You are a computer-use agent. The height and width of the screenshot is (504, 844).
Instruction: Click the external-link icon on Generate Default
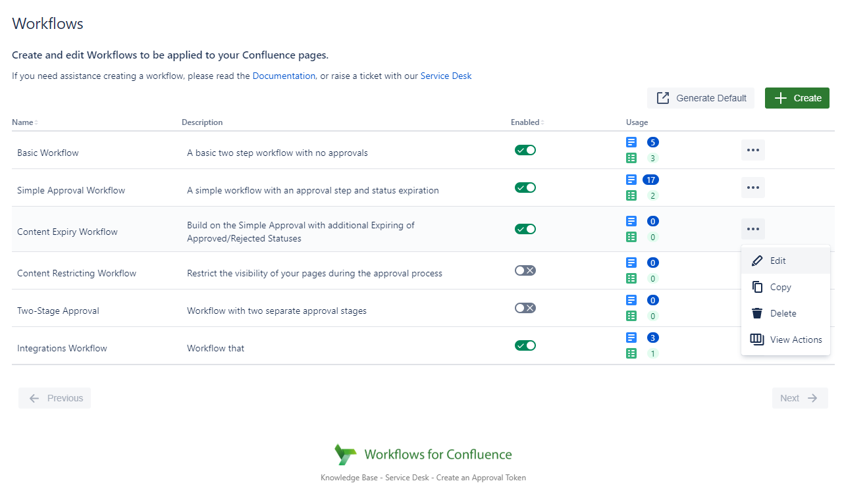pos(662,97)
